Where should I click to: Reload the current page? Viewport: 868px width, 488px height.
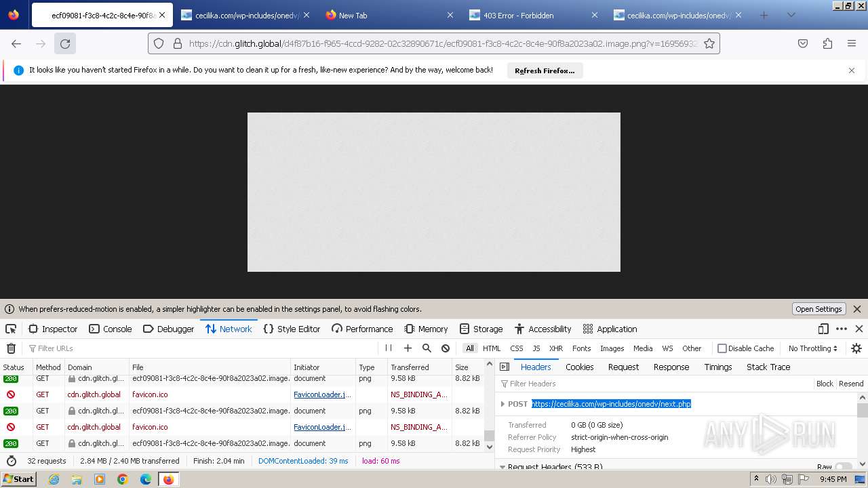pyautogui.click(x=65, y=43)
